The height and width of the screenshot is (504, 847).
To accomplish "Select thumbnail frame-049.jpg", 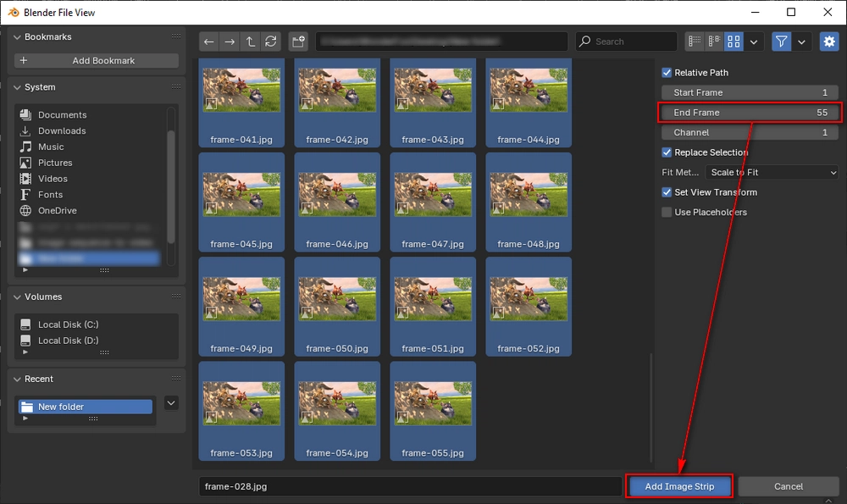I will (241, 307).
